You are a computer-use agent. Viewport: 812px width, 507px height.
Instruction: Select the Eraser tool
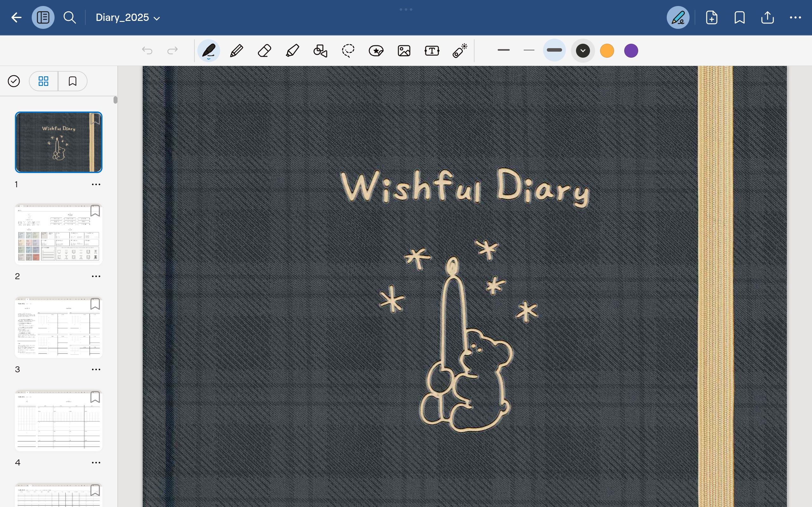pos(265,51)
